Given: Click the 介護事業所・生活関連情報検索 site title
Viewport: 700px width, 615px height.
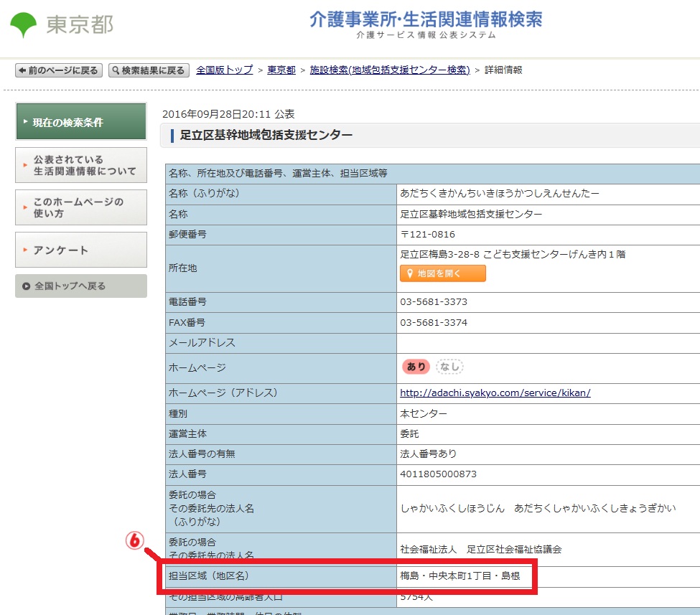Looking at the screenshot, I should [426, 19].
